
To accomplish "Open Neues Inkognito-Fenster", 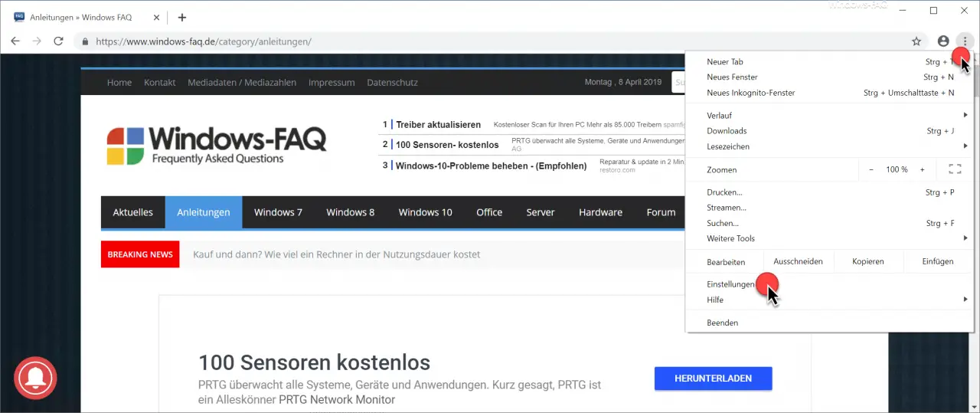I will click(830, 93).
